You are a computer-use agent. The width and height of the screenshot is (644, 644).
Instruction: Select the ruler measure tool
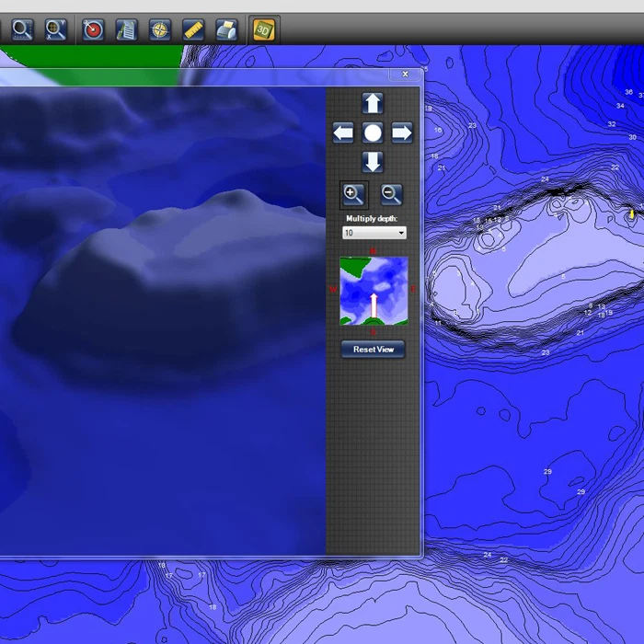(193, 29)
